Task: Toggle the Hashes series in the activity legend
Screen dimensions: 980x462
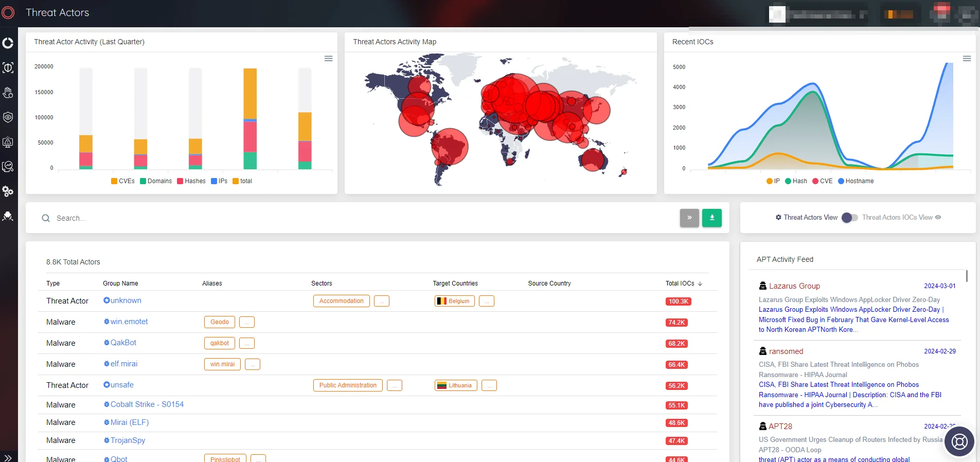Action: (x=191, y=181)
